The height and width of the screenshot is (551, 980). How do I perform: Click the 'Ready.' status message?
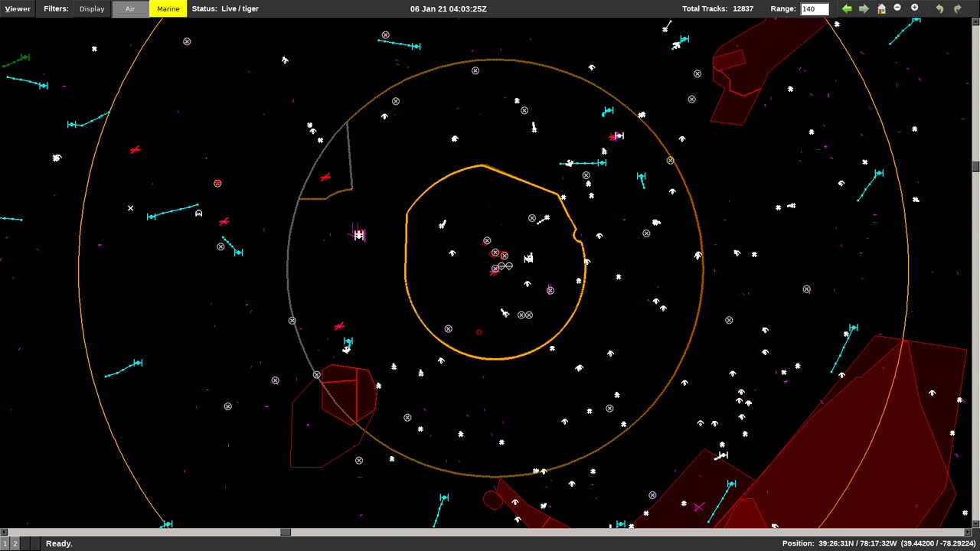tap(59, 543)
